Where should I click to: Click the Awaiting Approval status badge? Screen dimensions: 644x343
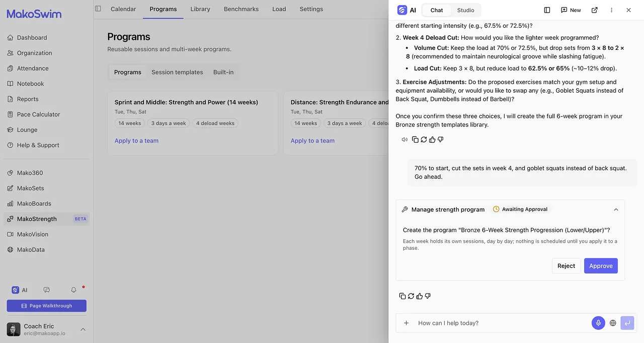click(x=520, y=209)
